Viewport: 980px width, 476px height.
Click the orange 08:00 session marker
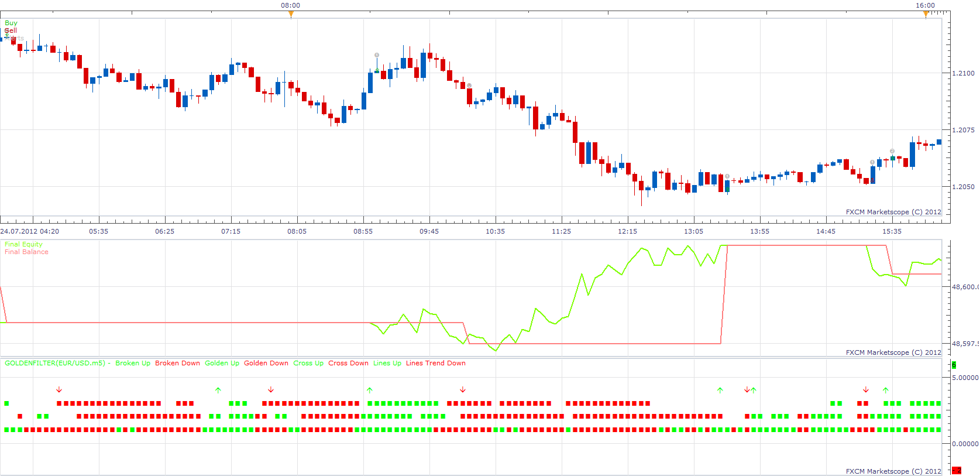click(291, 14)
